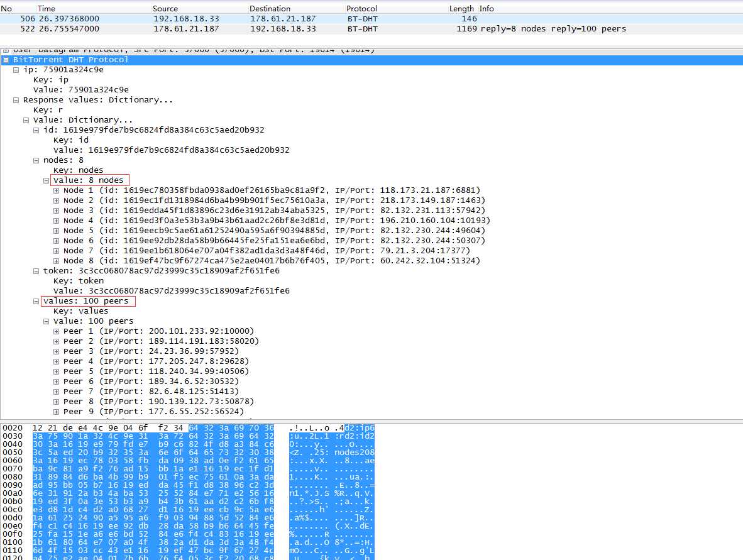743x560 pixels.
Task: Collapse the nodes: 8 tree node
Action: [36, 161]
